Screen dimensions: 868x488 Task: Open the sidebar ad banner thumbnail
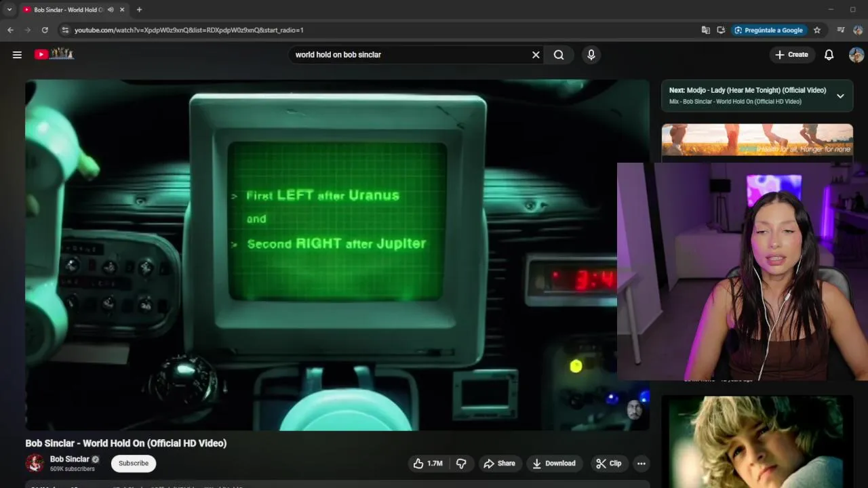757,140
